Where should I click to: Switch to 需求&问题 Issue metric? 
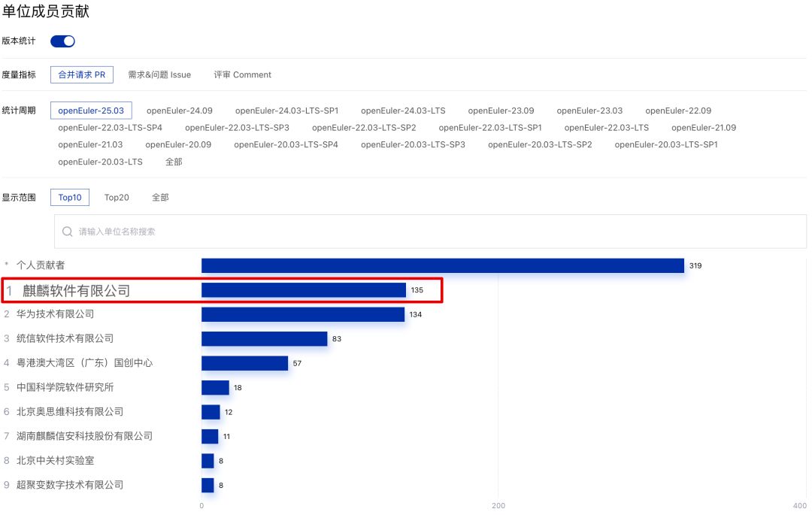[x=159, y=74]
